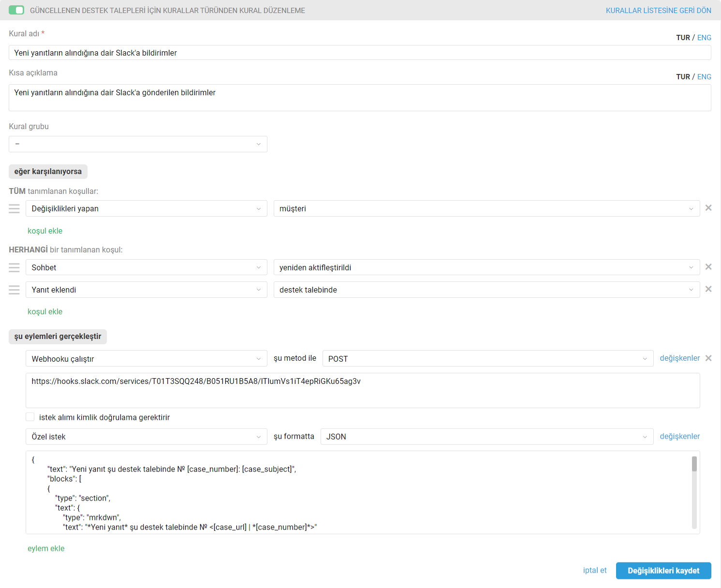Viewport: 721px width, 588px height.
Task: Delete the Yanıt eklendi condition row
Action: pos(708,289)
